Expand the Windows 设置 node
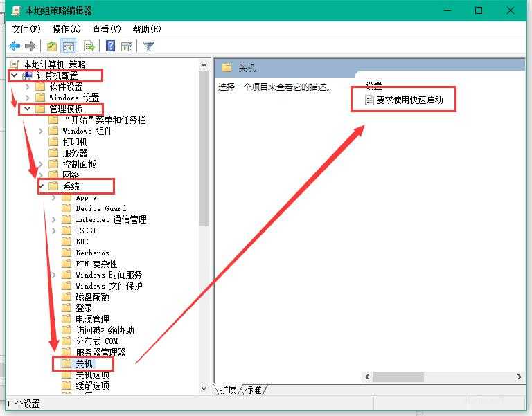 28,98
